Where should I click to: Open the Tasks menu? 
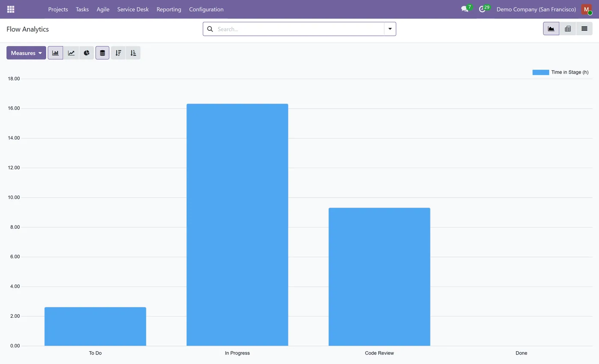(82, 9)
